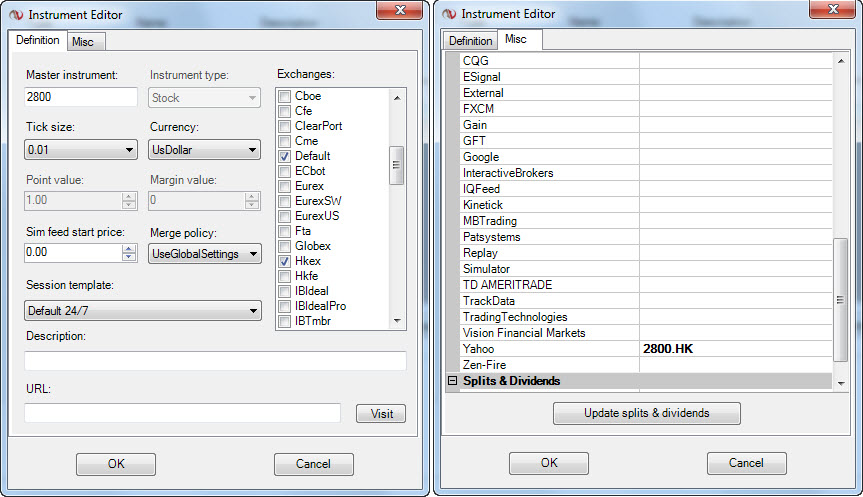The height and width of the screenshot is (497, 863).
Task: Select the CQG row
Action: click(x=646, y=61)
